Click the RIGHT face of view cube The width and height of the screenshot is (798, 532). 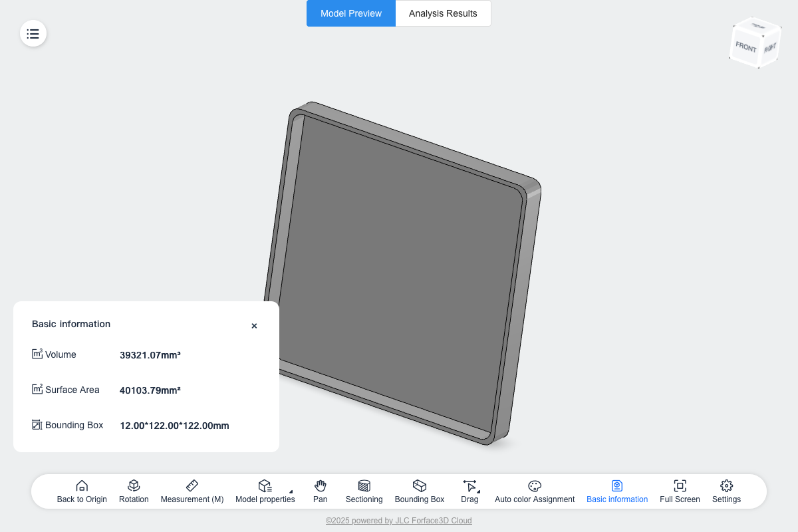(x=769, y=48)
